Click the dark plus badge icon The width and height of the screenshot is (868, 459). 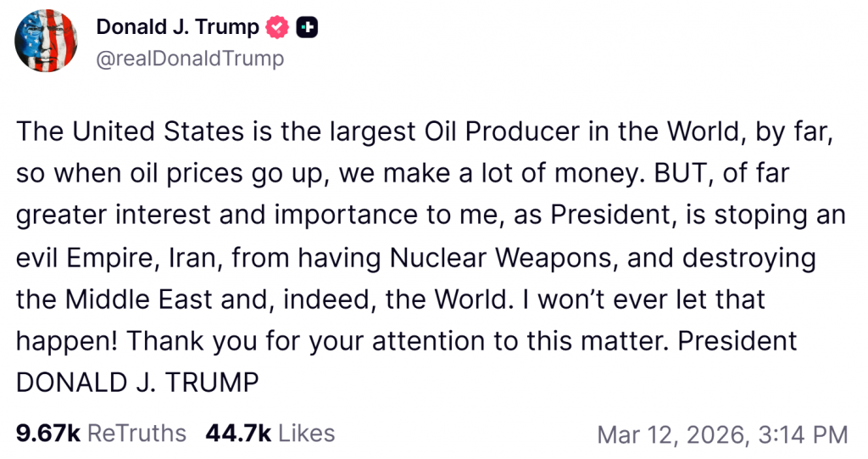tap(307, 27)
